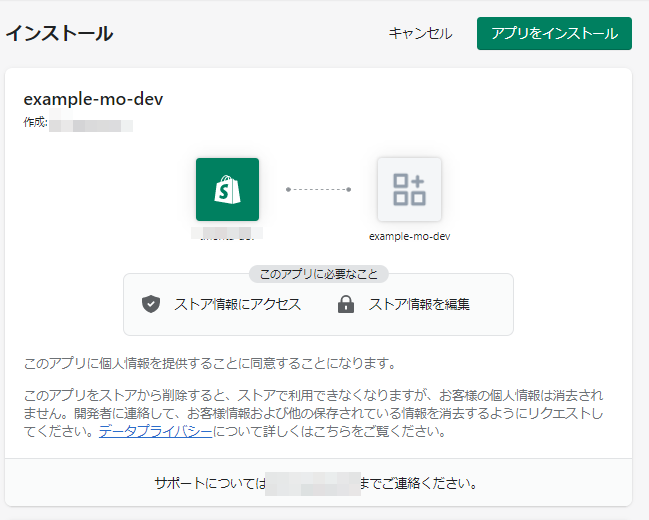The width and height of the screenshot is (649, 520).
Task: Click the shield icon for ストア情報にアクセス
Action: pos(151,304)
